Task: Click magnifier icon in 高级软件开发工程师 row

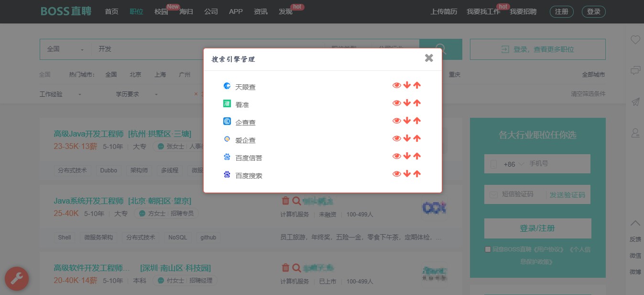Action: pos(296,268)
